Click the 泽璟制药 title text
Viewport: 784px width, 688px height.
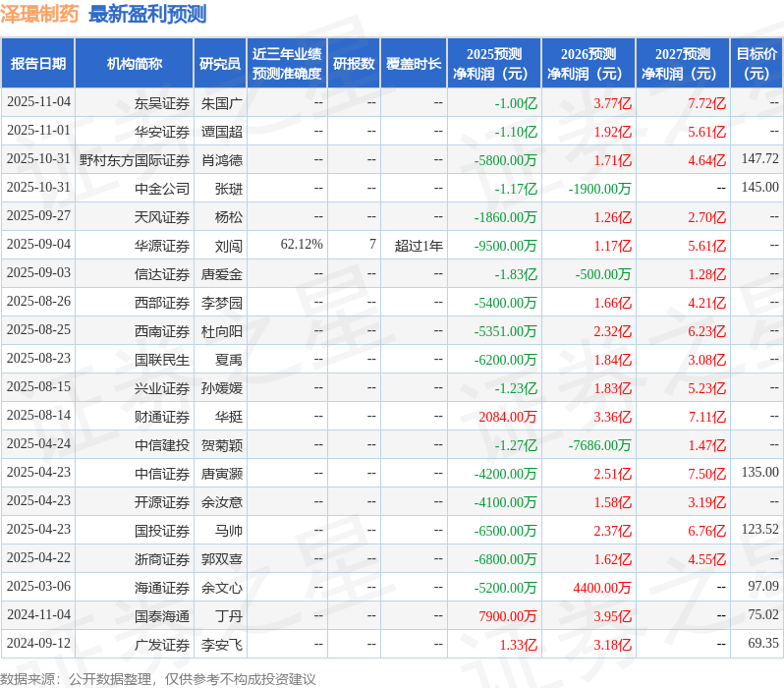[39, 14]
